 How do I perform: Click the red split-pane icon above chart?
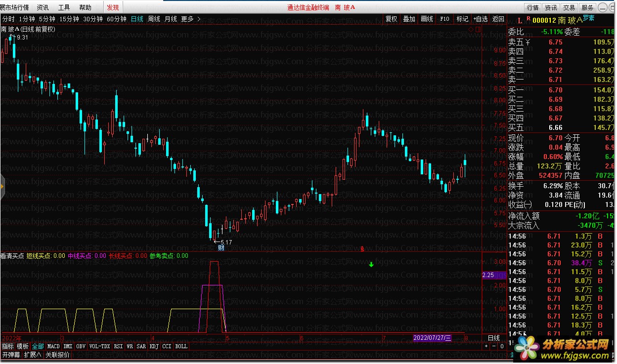coord(478,30)
